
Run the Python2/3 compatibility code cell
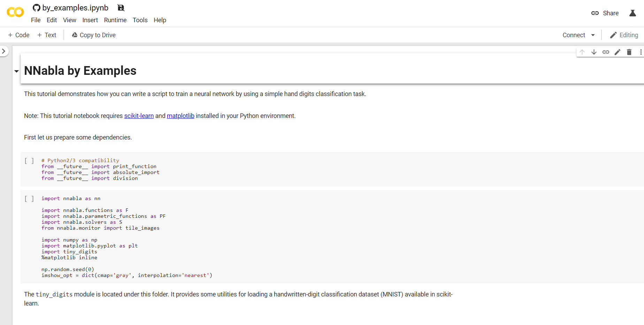tap(29, 161)
